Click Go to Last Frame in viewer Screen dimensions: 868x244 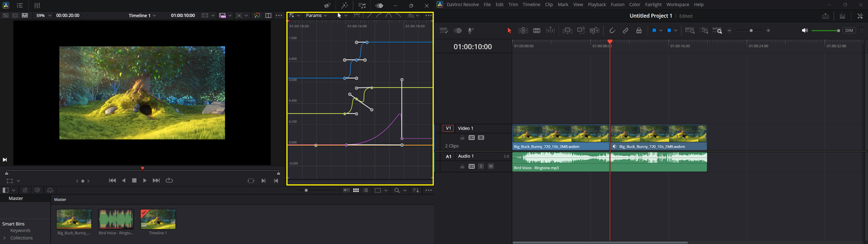pyautogui.click(x=157, y=180)
